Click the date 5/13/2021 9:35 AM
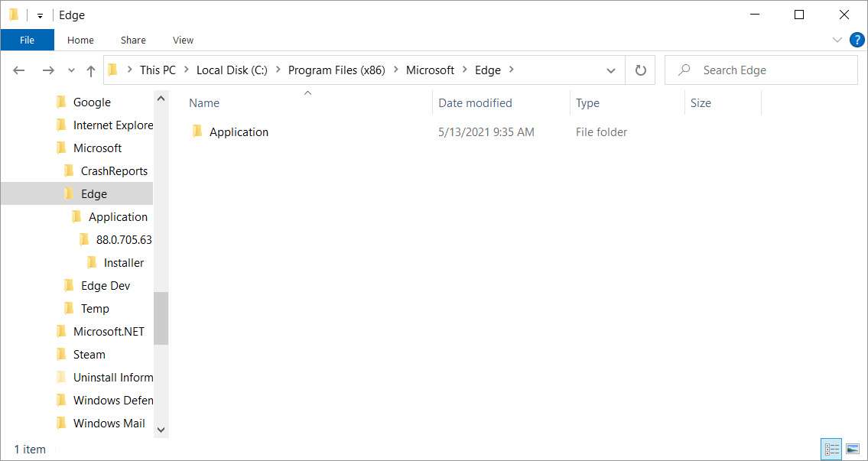The image size is (868, 461). [x=486, y=132]
